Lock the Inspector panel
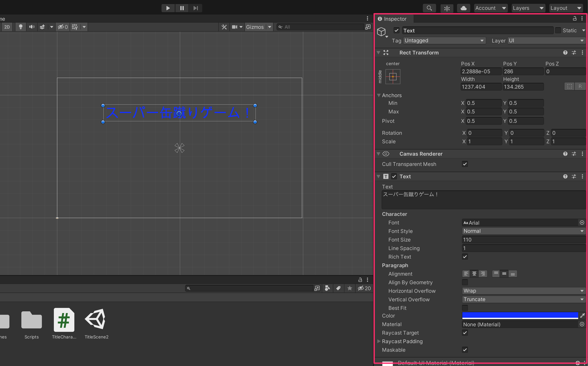The height and width of the screenshot is (366, 588). pos(575,19)
